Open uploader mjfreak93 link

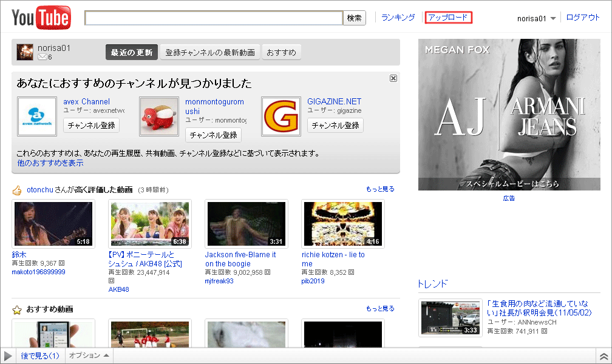(219, 281)
